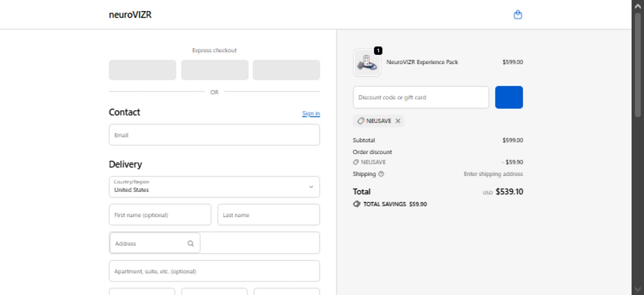Focus the Apartment, suite, etc. field
644x295 pixels.
214,271
